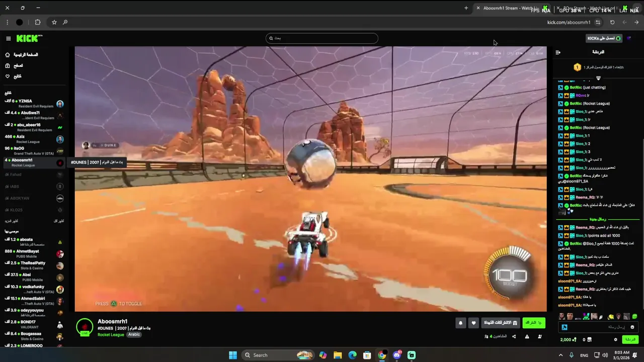The image size is (644, 362).
Task: Click the report warning triangle icon
Action: 527,336
